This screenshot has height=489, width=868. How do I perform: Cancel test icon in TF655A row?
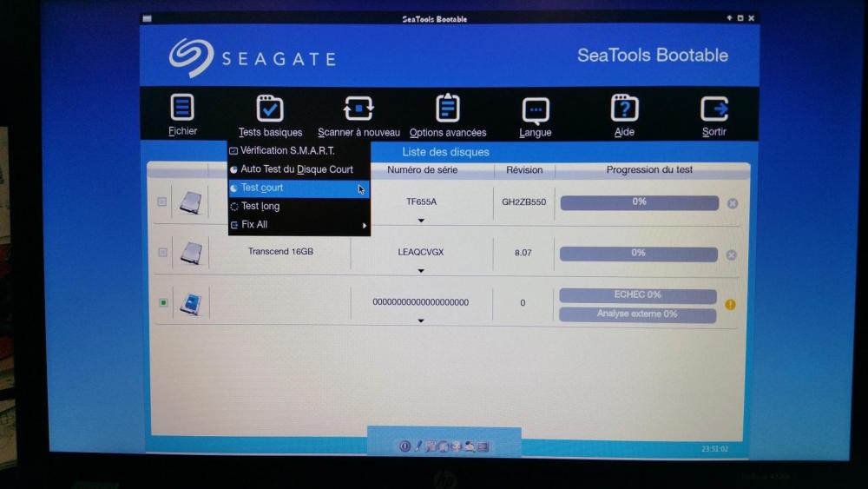pos(733,204)
